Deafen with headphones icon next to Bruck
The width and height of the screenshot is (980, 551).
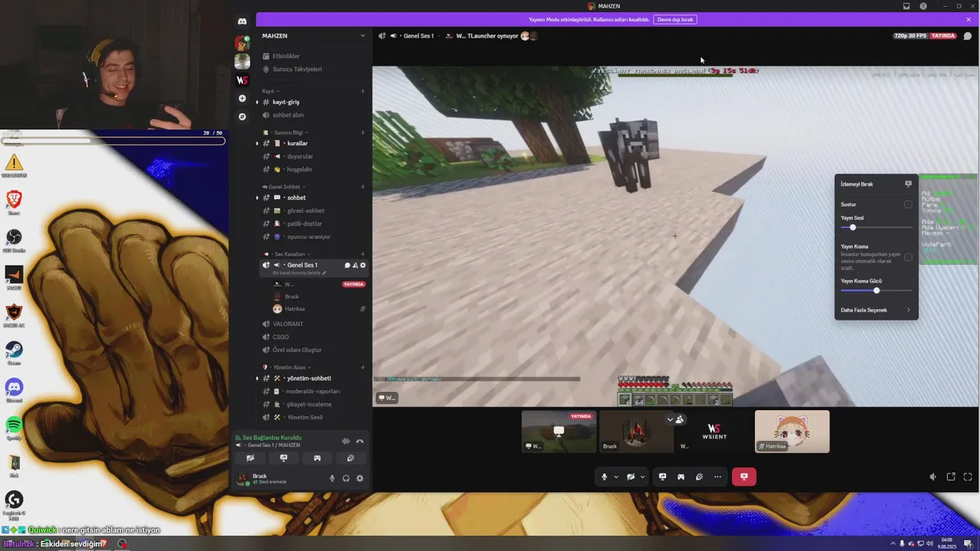(x=346, y=478)
